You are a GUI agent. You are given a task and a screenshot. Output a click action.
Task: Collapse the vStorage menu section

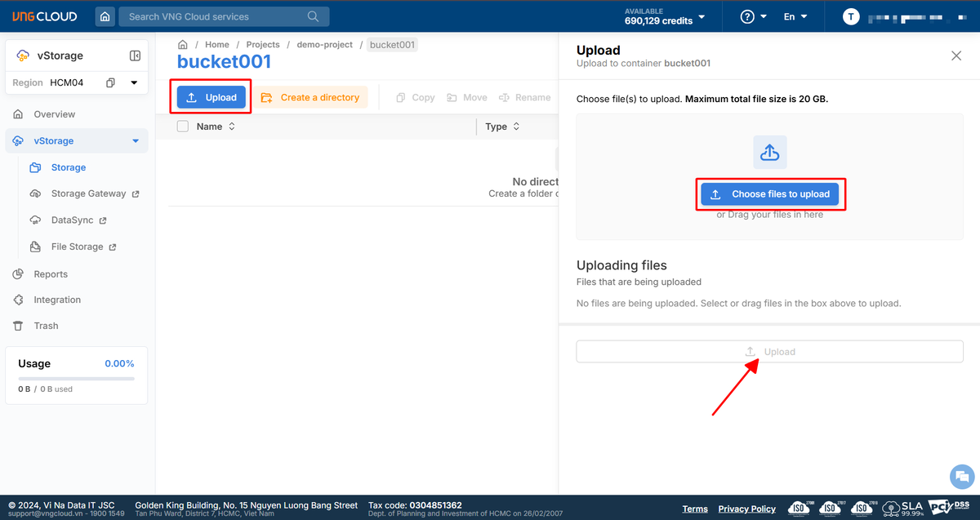coord(136,141)
